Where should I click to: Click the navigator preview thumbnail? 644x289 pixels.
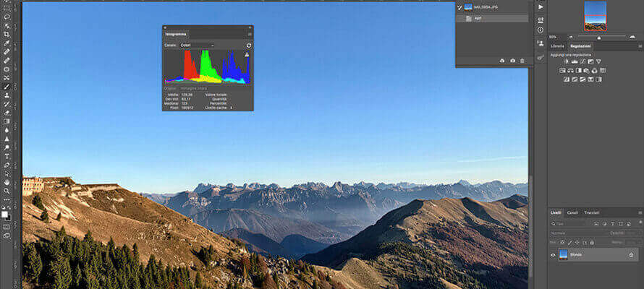(595, 15)
